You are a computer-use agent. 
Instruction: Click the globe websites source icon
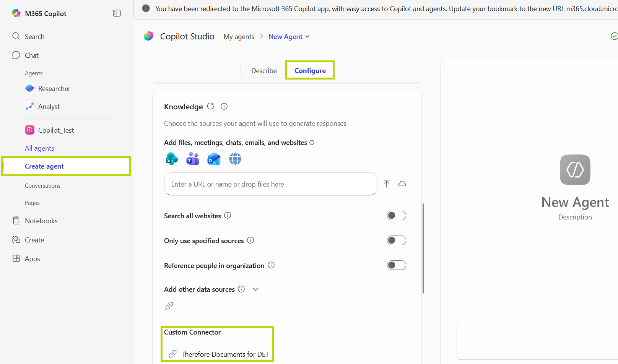click(235, 159)
